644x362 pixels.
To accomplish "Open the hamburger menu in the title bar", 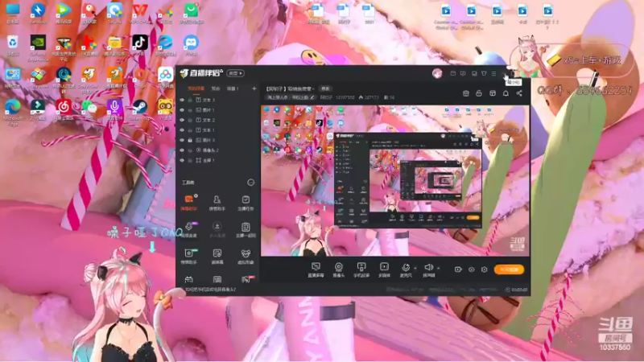I will coord(493,73).
